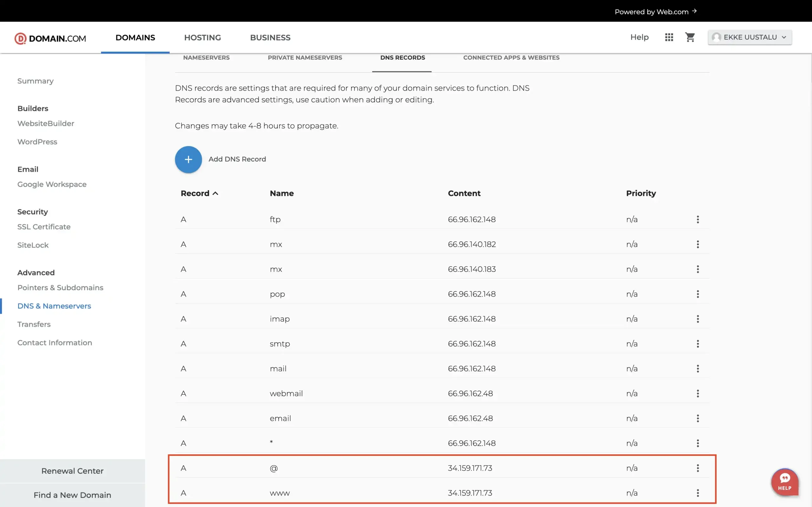
Task: Click the Renewal Center button
Action: tap(72, 471)
